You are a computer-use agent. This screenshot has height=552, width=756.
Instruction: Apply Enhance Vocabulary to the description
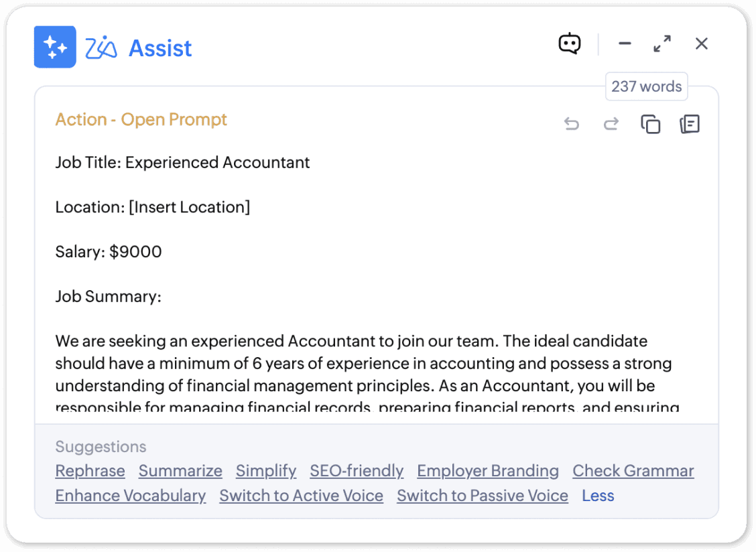[131, 495]
